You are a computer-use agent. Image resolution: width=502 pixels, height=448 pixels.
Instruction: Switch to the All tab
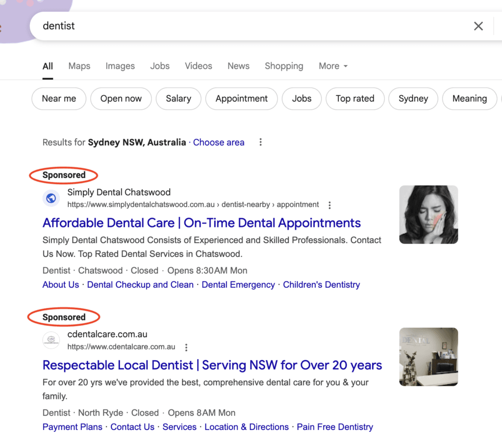point(48,66)
